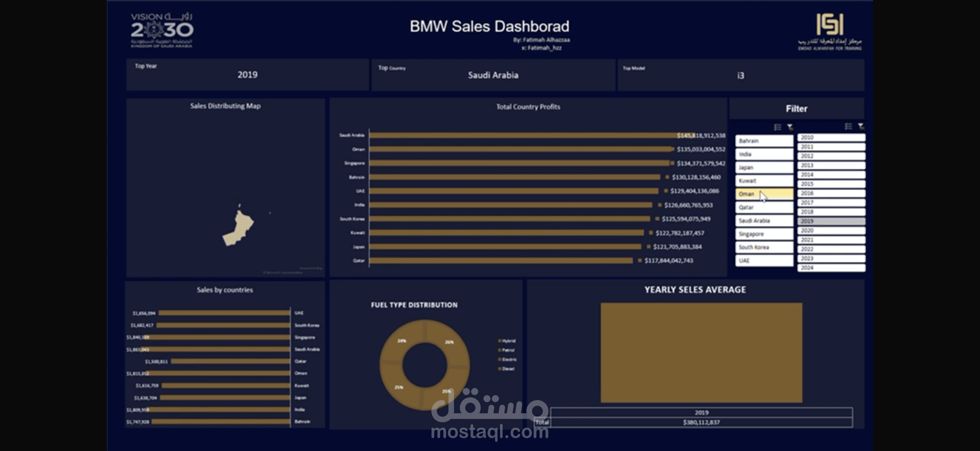Click Bahrain bar in Sales by countries

tap(221, 422)
